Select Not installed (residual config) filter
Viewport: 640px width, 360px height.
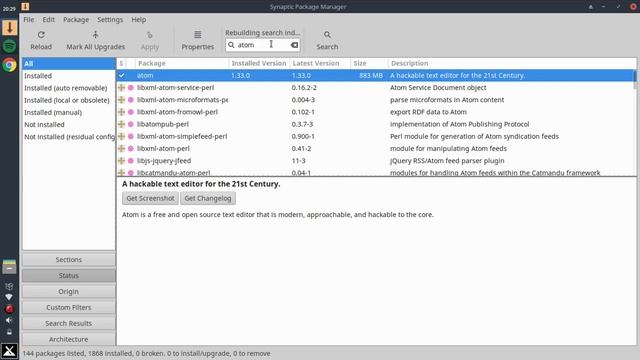[69, 137]
